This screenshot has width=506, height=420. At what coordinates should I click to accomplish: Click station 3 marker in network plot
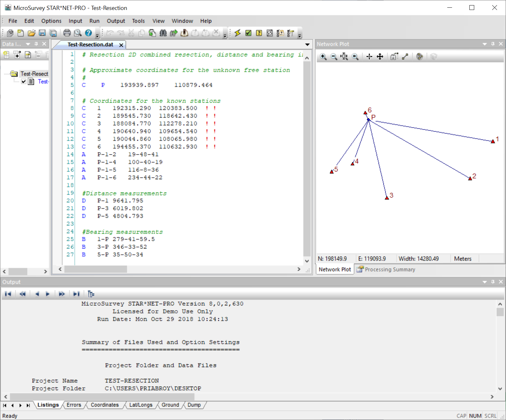(387, 198)
